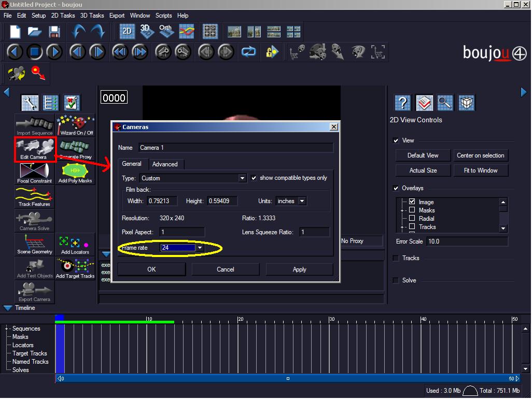Image resolution: width=532 pixels, height=399 pixels.
Task: Open the Scene Geometry tool
Action: coord(35,245)
